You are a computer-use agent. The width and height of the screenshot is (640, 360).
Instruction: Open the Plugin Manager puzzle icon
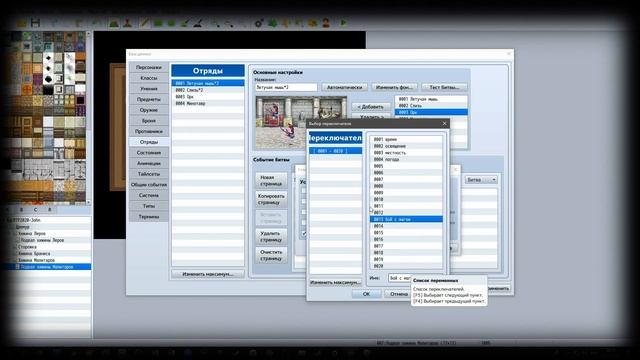272,23
